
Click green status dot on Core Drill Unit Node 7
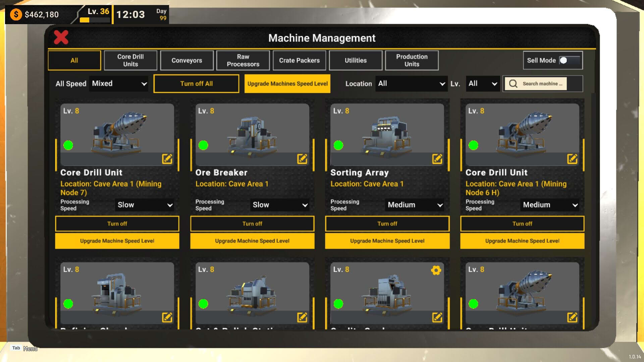click(68, 145)
